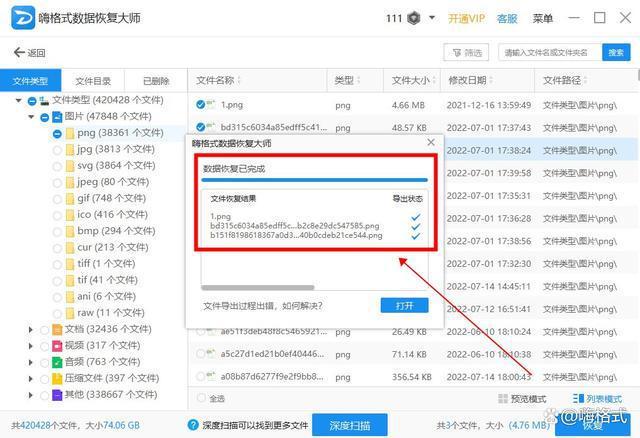
Task: Uncheck the 1.png file row checkbox
Action: [x=200, y=105]
